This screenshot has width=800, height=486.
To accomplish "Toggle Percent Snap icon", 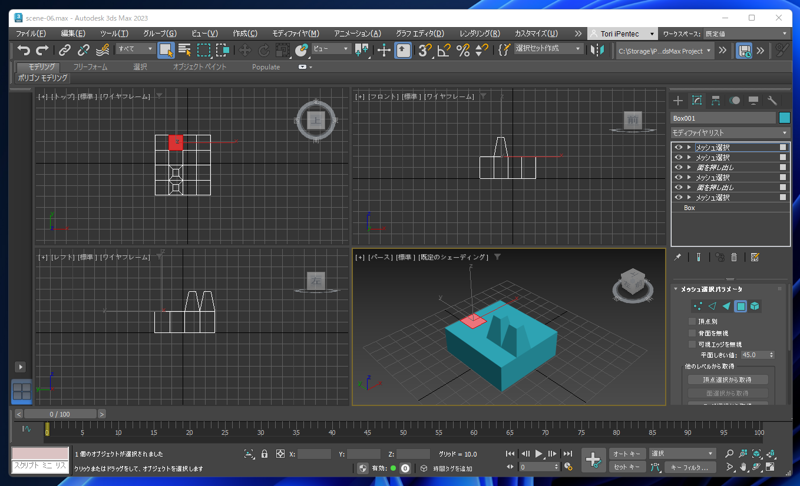I will [x=463, y=50].
